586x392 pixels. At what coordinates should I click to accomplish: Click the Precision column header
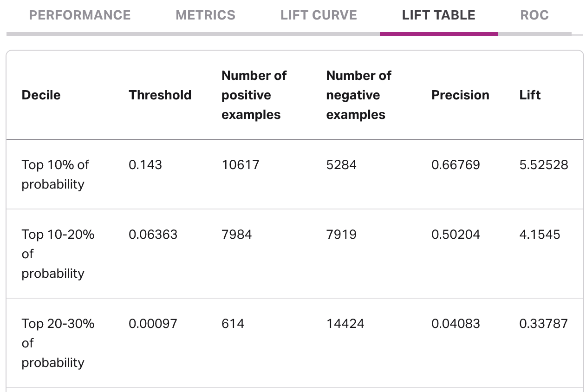460,95
